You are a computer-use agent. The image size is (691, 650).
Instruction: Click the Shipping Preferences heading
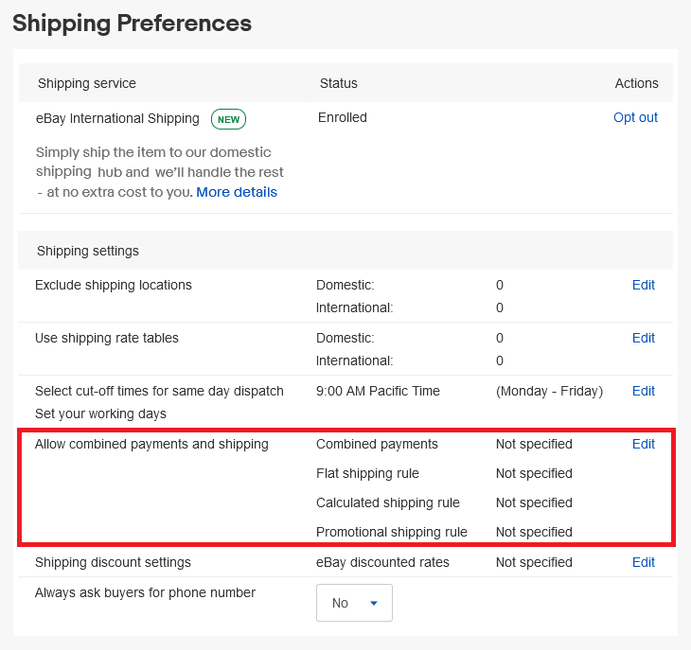pos(132,23)
